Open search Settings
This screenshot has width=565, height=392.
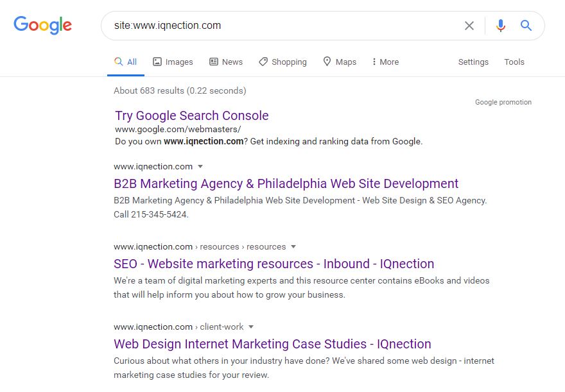[473, 62]
